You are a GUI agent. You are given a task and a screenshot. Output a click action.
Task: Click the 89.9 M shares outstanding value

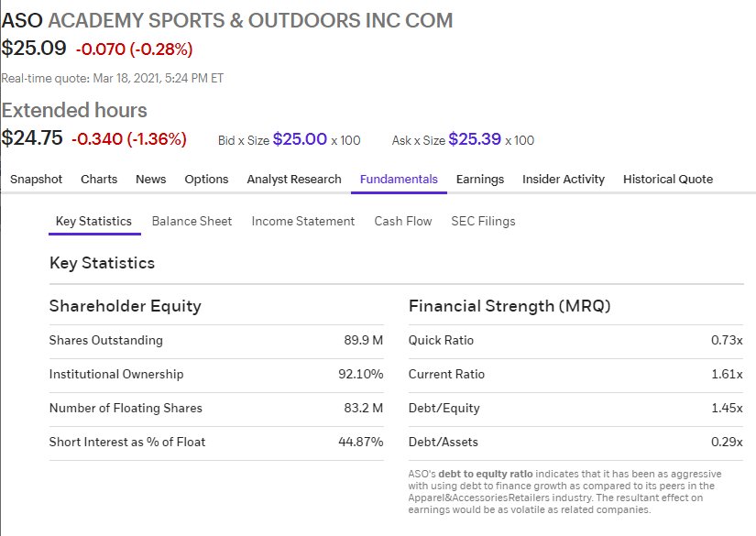[x=364, y=340]
